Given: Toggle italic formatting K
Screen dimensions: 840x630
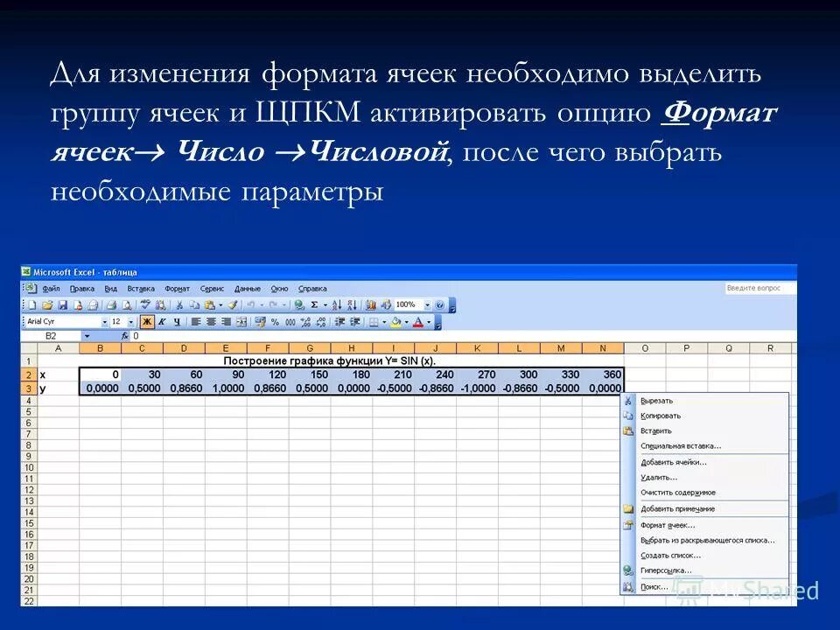Looking at the screenshot, I should click(161, 321).
